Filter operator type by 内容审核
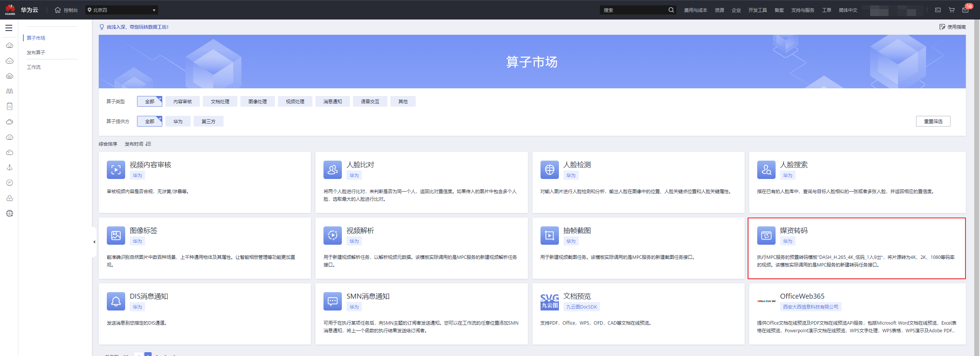 coord(183,101)
